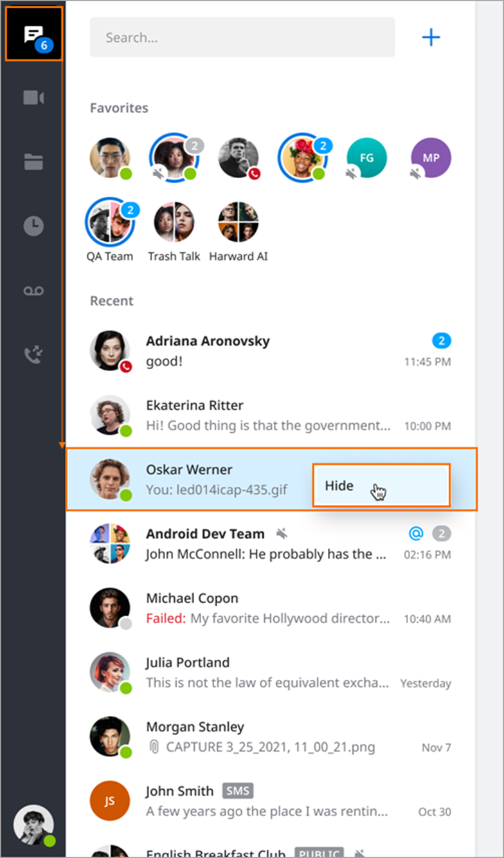Open own profile avatar at sidebar bottom
504x858 pixels.
(x=33, y=825)
